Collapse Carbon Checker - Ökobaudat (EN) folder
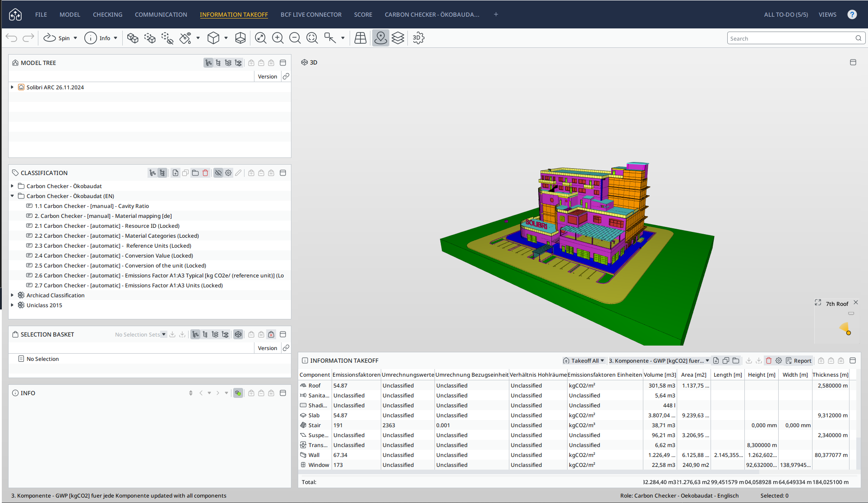The width and height of the screenshot is (868, 503). coord(12,196)
